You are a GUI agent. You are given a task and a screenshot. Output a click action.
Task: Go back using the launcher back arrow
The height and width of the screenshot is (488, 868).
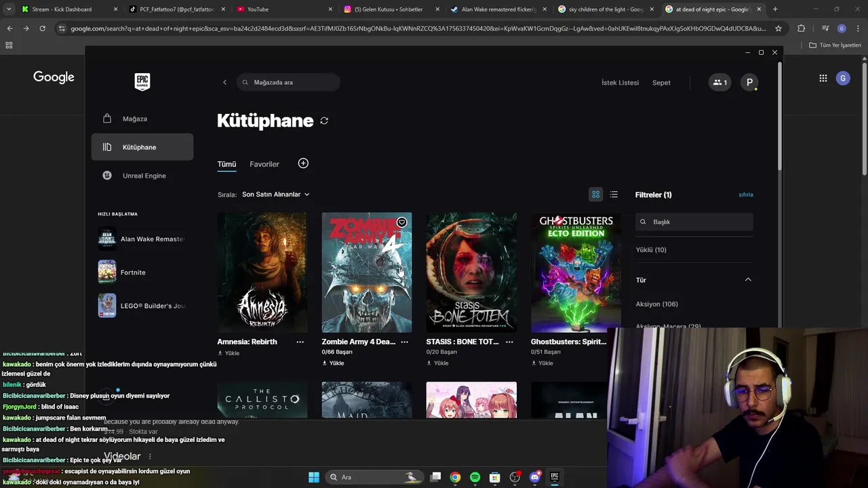(224, 83)
